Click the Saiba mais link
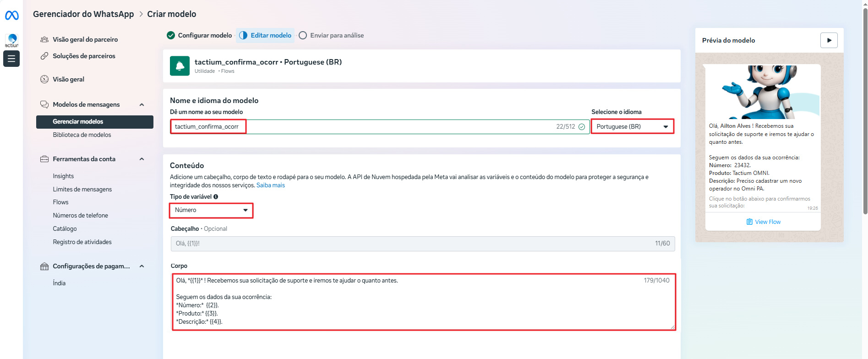The height and width of the screenshot is (359, 868). [270, 185]
